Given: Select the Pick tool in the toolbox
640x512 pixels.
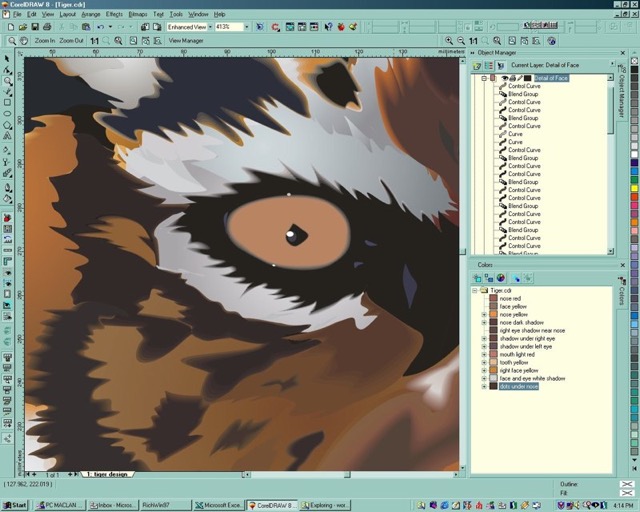Looking at the screenshot, I should click(7, 59).
